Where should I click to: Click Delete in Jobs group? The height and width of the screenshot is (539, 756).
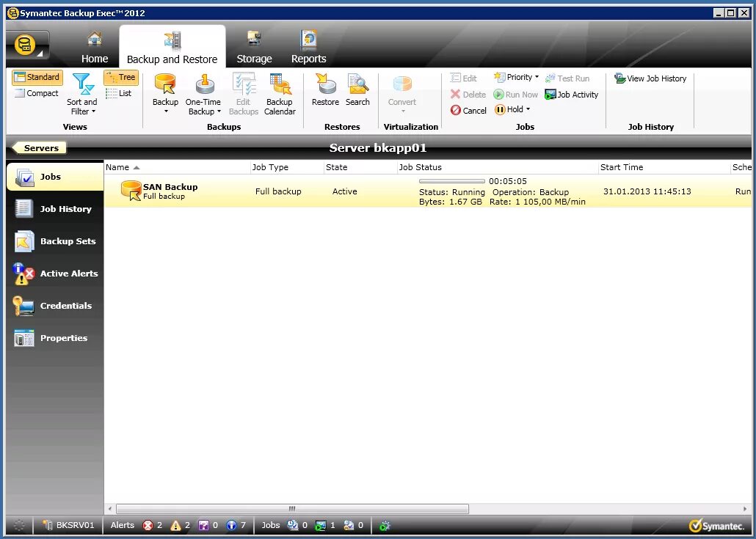[468, 95]
